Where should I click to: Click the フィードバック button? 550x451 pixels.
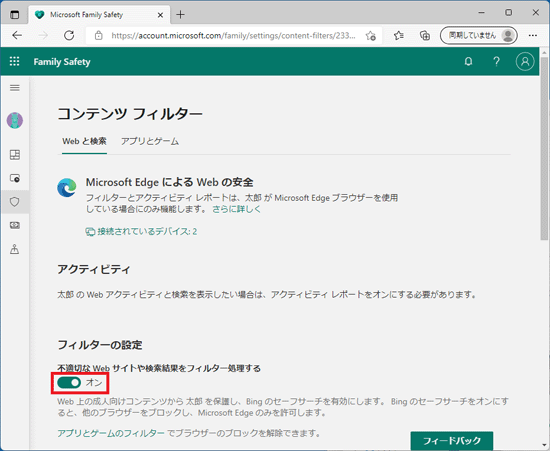tap(452, 440)
